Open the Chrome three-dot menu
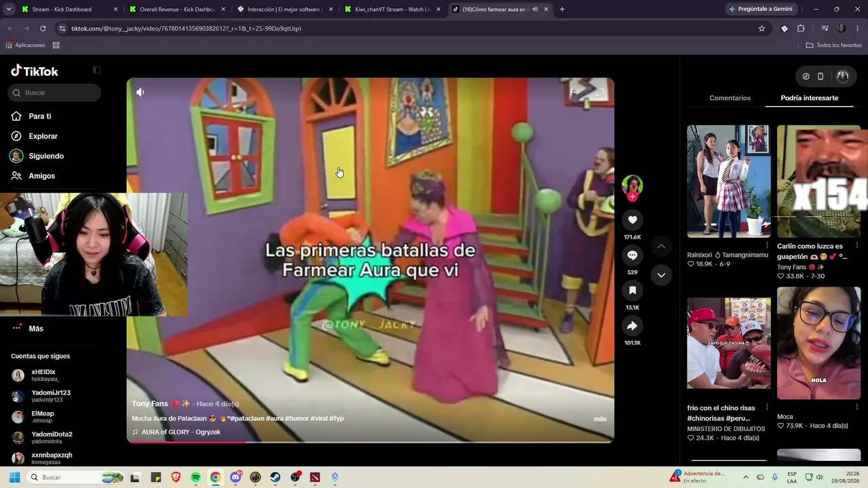The height and width of the screenshot is (488, 868). [858, 28]
